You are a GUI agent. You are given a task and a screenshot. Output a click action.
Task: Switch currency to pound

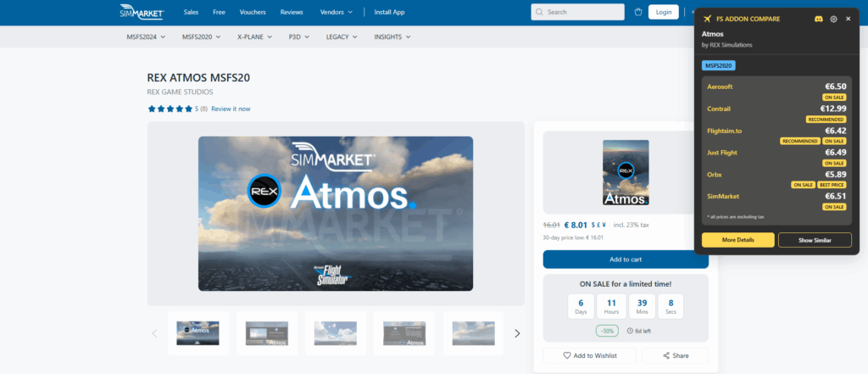[598, 225]
